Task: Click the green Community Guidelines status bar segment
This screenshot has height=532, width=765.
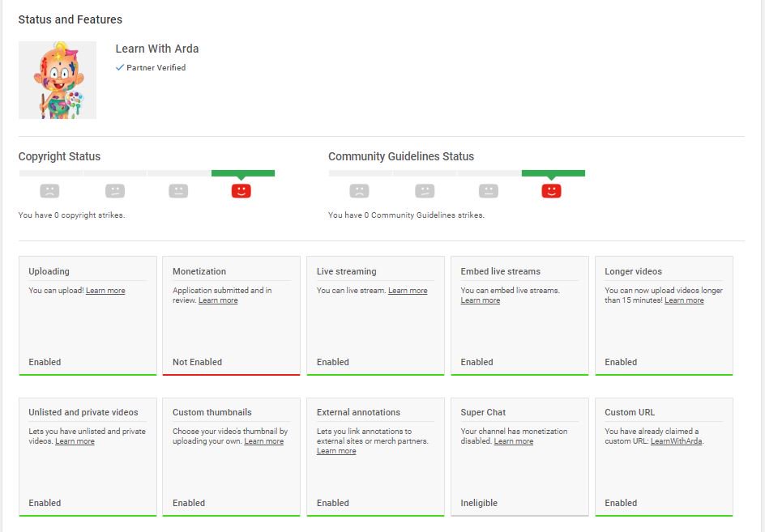Action: (x=553, y=173)
